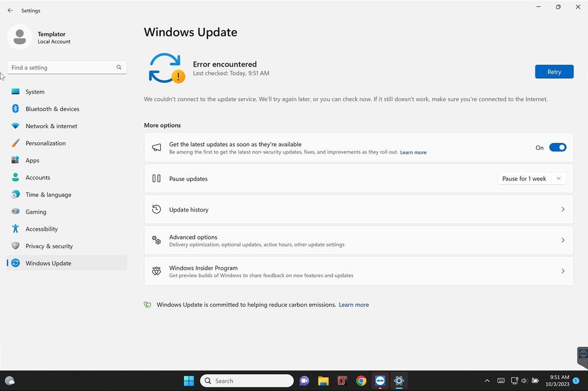Open the red app icon in taskbar

coord(342,381)
